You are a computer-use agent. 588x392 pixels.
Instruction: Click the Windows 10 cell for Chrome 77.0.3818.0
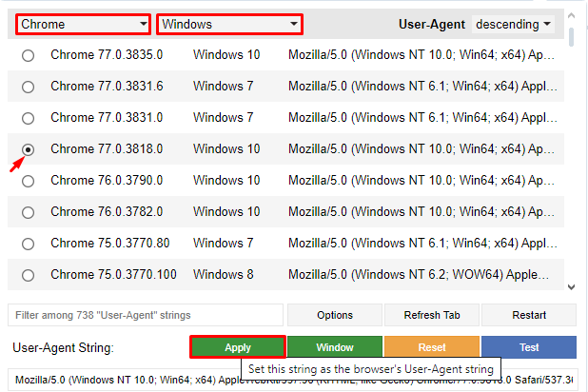(x=226, y=149)
